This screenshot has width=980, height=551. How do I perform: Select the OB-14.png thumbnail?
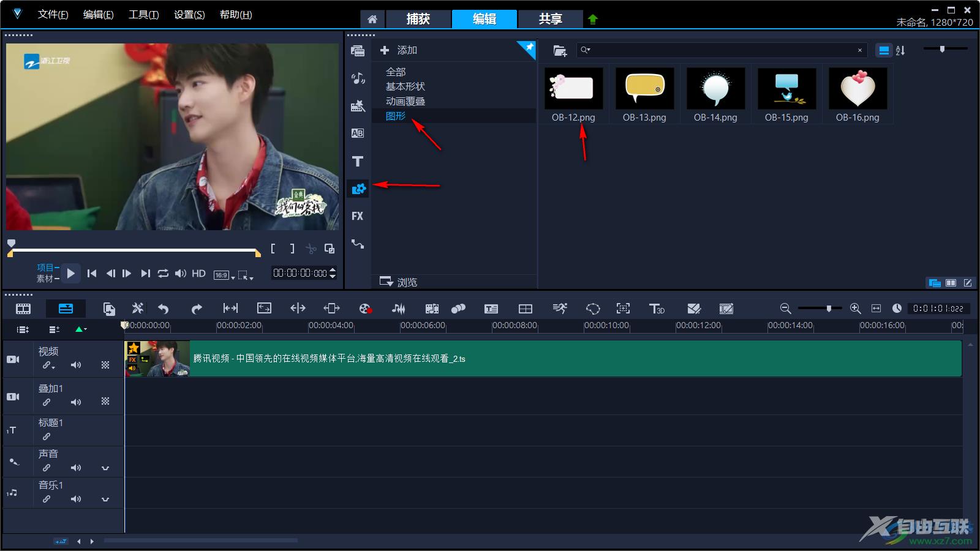[715, 89]
